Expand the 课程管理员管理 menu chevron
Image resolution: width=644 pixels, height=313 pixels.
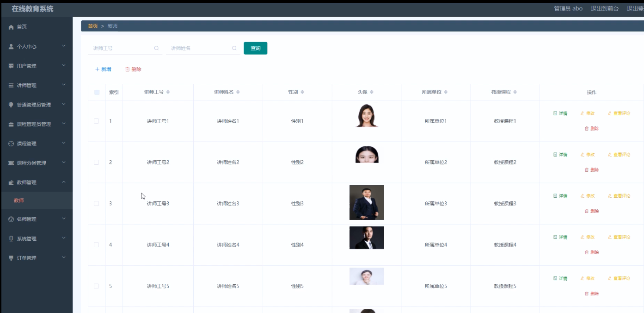[x=64, y=124]
